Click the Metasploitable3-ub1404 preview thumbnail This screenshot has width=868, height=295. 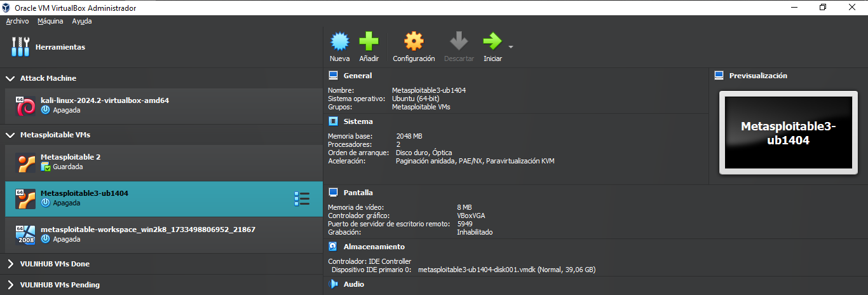[787, 133]
